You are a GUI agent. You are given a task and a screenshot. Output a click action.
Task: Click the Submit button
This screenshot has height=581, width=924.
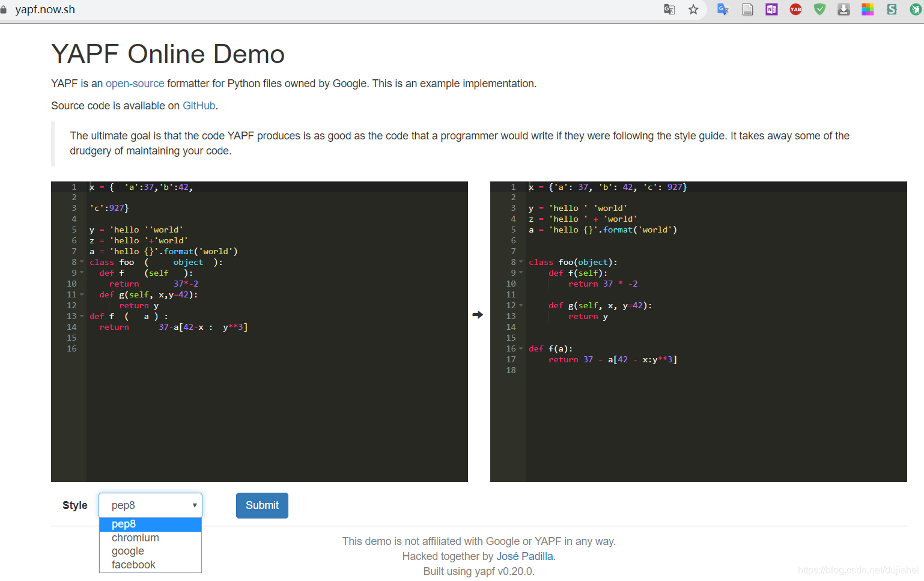[x=262, y=505]
